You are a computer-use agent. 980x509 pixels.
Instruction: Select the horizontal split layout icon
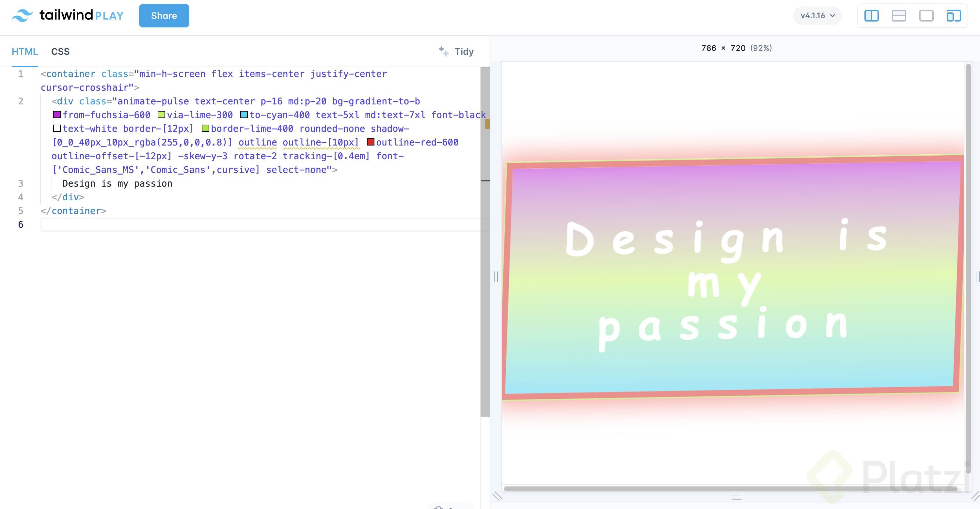[899, 16]
